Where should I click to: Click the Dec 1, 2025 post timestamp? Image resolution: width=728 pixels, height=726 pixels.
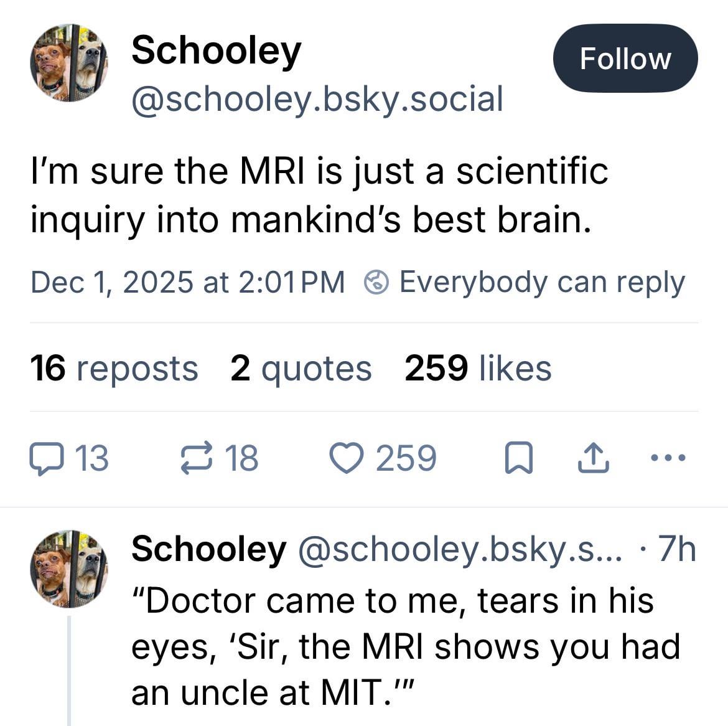point(187,282)
